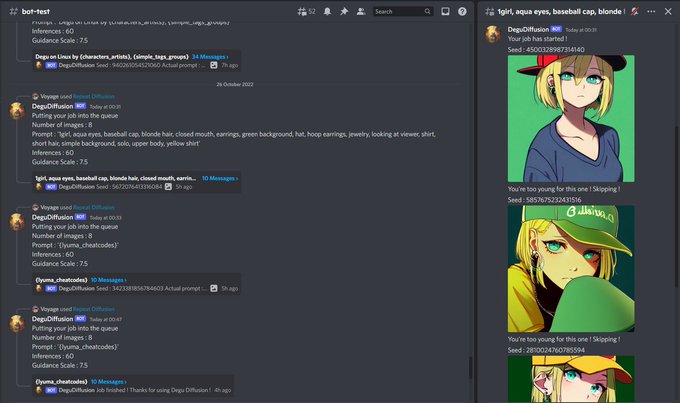Viewport: 680px width, 403px height.
Task: Click the bot-test channel name header
Action: tap(36, 12)
